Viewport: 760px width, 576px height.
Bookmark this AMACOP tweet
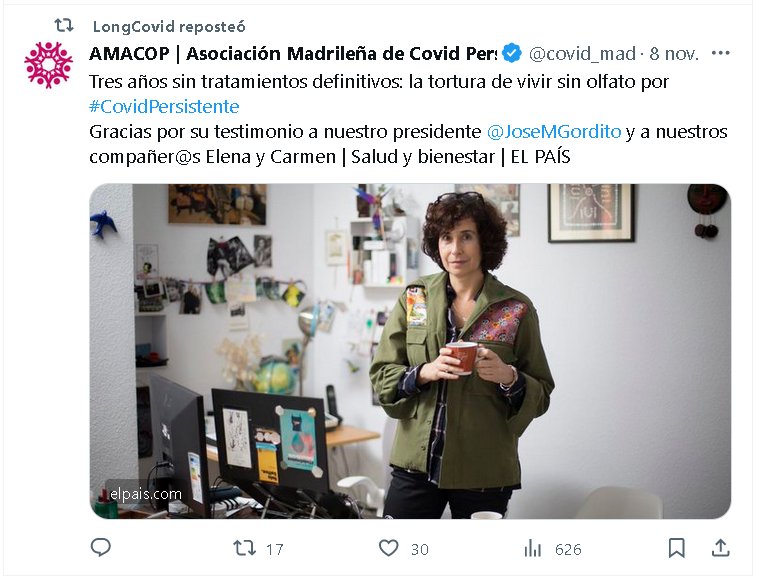677,548
